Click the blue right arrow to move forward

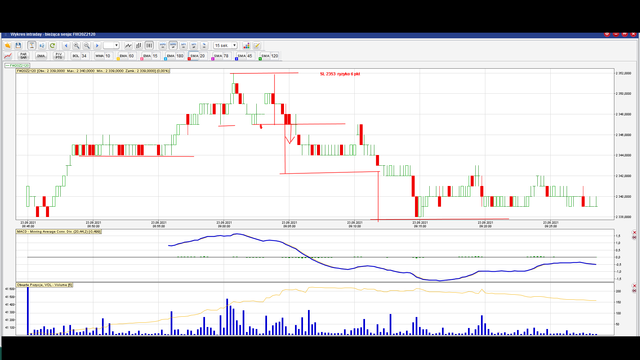point(97,46)
